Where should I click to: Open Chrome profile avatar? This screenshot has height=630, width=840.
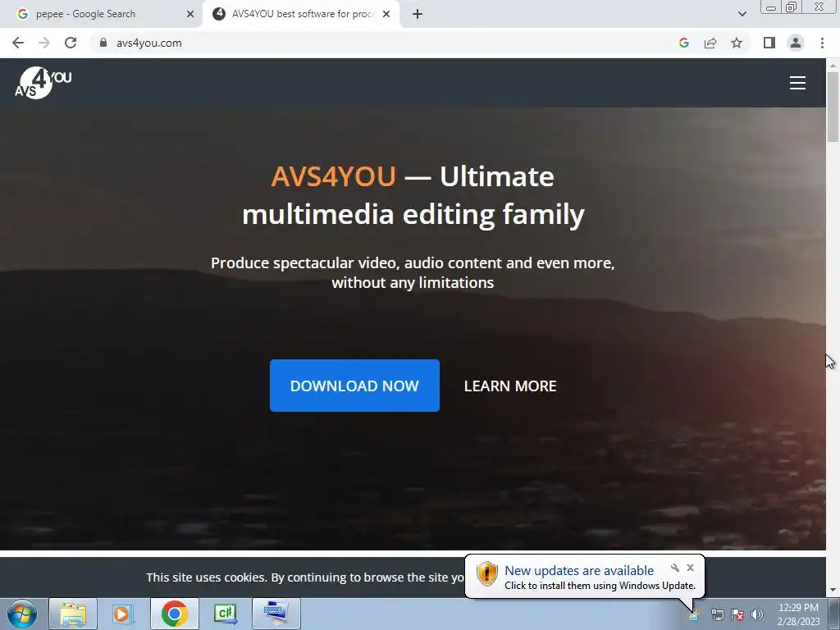click(x=796, y=43)
